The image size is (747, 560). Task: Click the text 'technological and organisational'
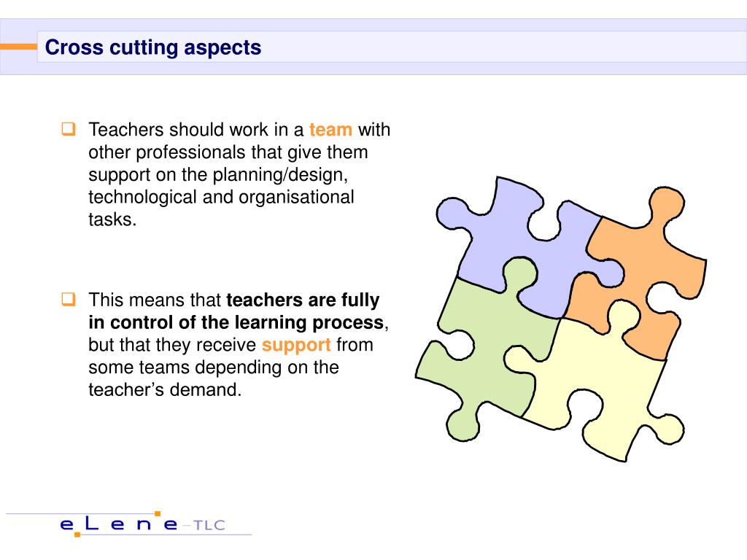[x=221, y=197]
